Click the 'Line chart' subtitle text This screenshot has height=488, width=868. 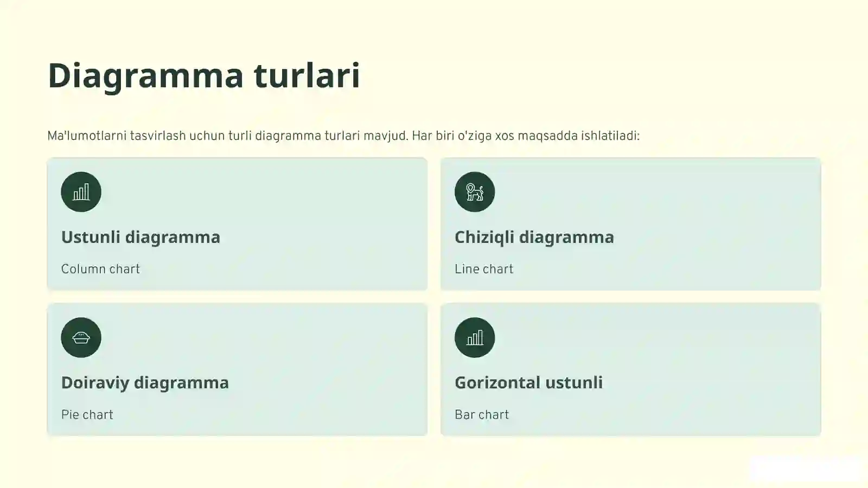pyautogui.click(x=483, y=269)
